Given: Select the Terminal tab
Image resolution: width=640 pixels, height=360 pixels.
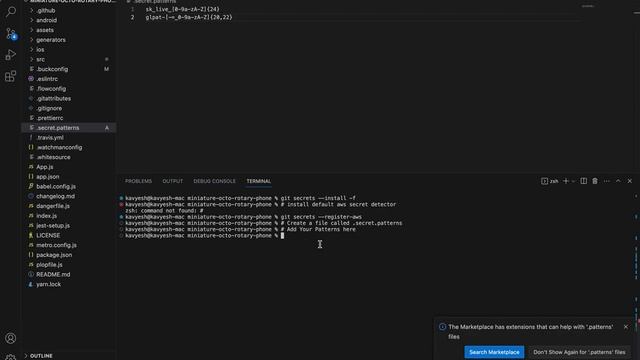Looking at the screenshot, I should tap(258, 181).
